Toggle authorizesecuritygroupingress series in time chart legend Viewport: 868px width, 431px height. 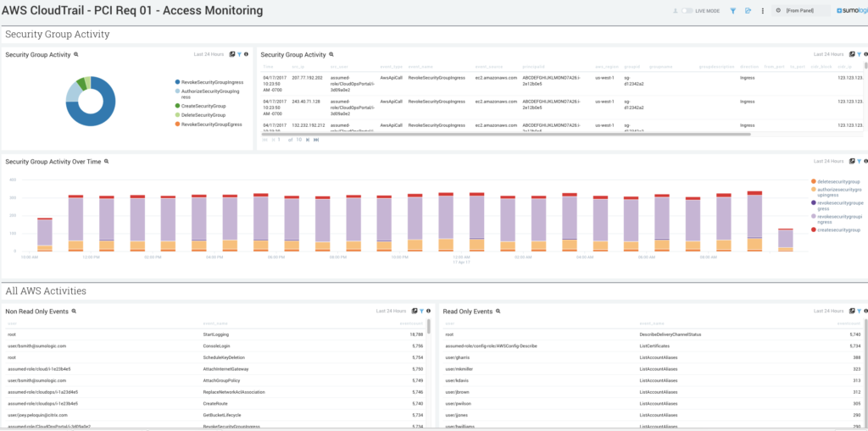click(x=836, y=192)
